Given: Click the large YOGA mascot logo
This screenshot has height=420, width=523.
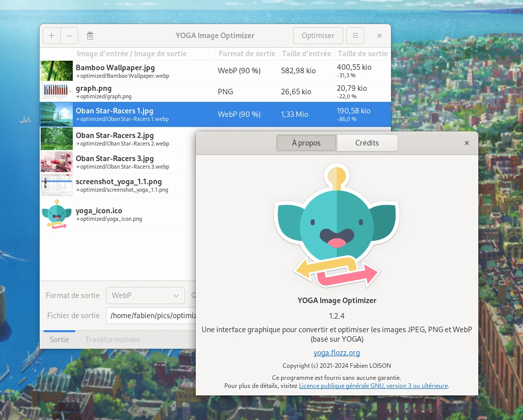Looking at the screenshot, I should point(336,227).
